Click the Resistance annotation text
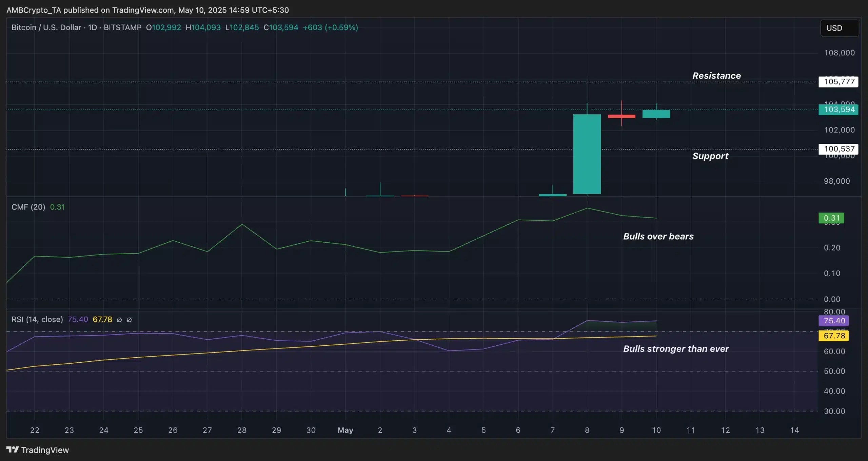868x461 pixels. (716, 76)
